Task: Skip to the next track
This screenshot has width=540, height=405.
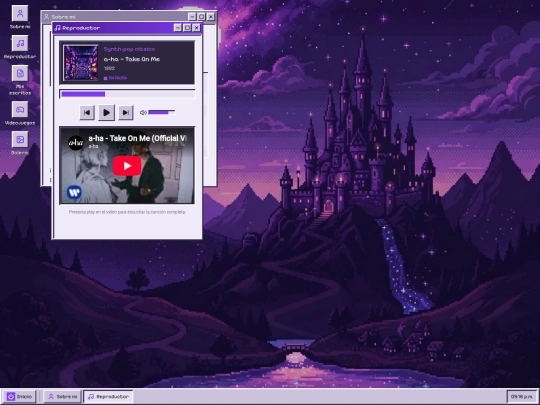Action: [126, 113]
